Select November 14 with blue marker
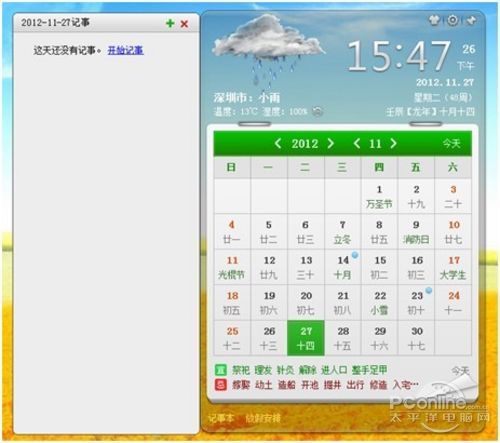The image size is (500, 443). coord(343,267)
